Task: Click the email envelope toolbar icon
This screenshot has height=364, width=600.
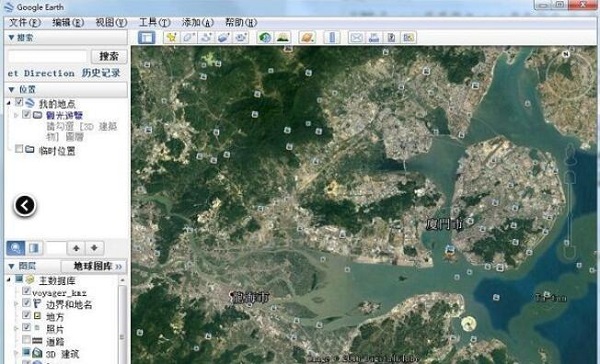Action: click(356, 38)
